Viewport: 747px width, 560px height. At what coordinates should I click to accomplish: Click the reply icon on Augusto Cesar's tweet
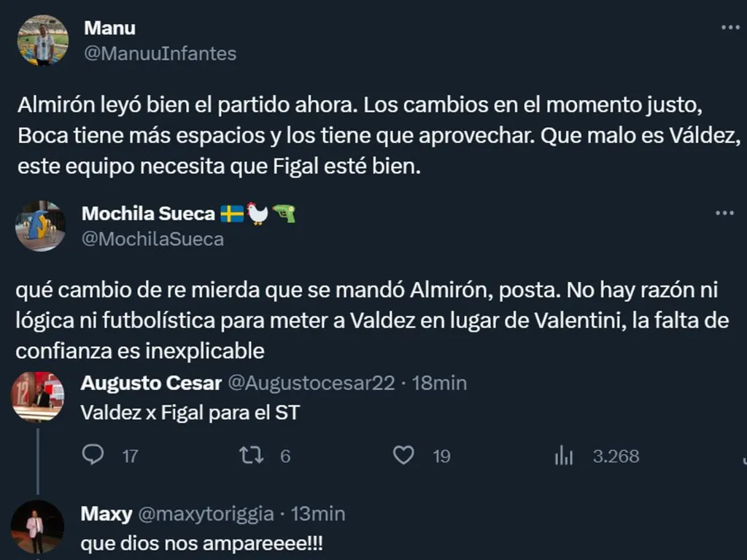tap(93, 456)
